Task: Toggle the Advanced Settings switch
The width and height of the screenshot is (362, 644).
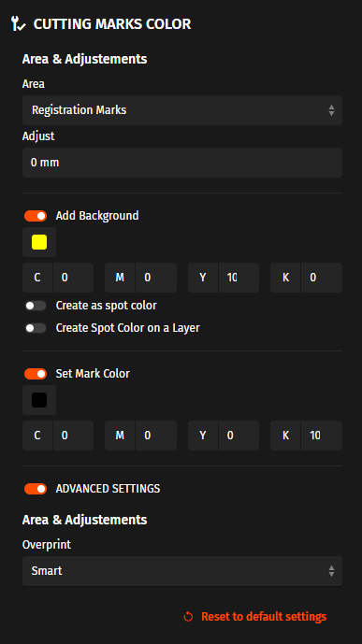Action: tap(36, 489)
